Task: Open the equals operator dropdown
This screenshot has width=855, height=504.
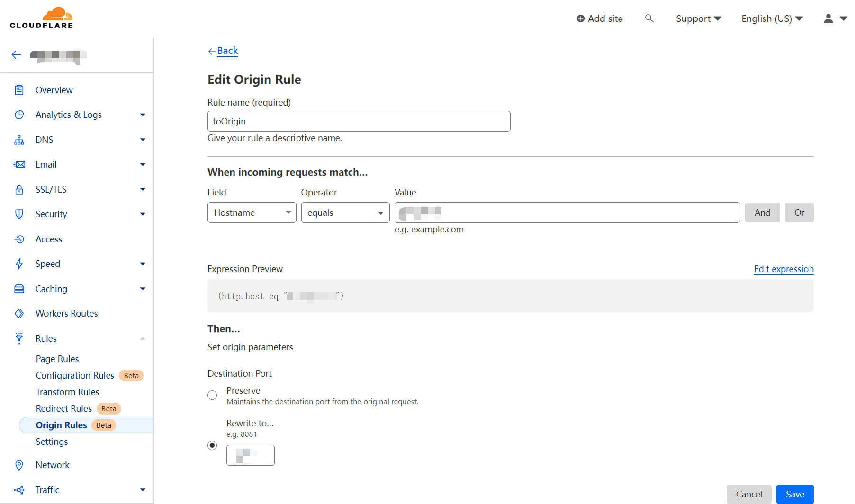Action: (345, 212)
